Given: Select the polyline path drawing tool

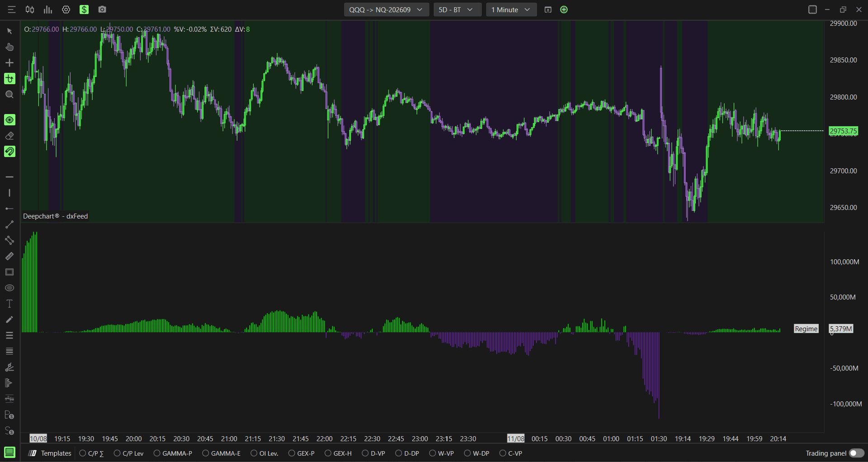Looking at the screenshot, I should pos(9,240).
